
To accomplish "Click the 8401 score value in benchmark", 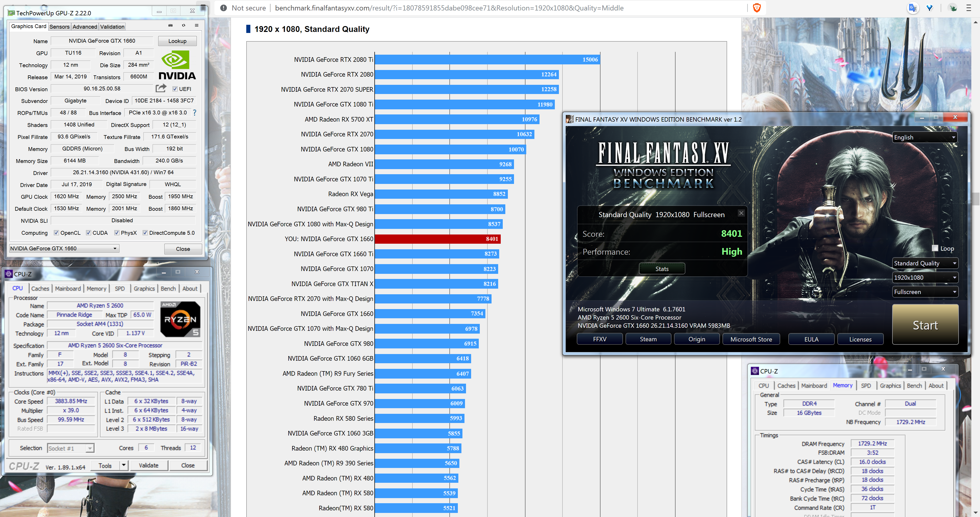I will [731, 233].
